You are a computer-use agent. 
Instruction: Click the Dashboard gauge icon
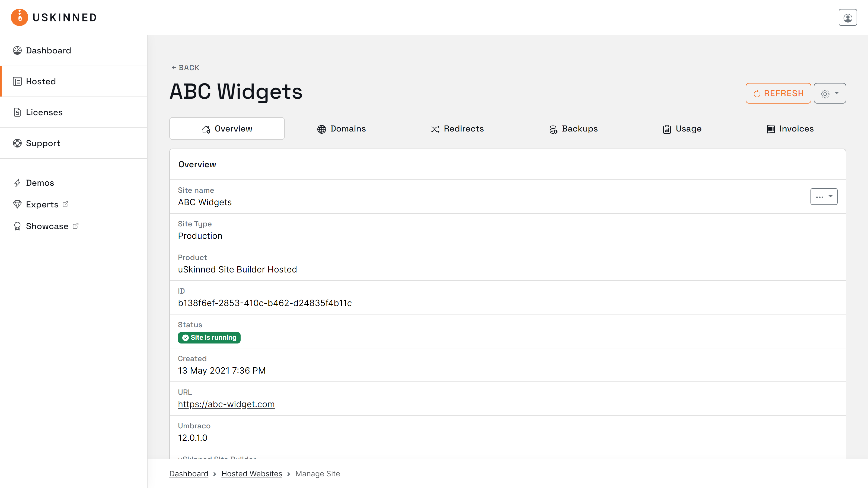18,50
